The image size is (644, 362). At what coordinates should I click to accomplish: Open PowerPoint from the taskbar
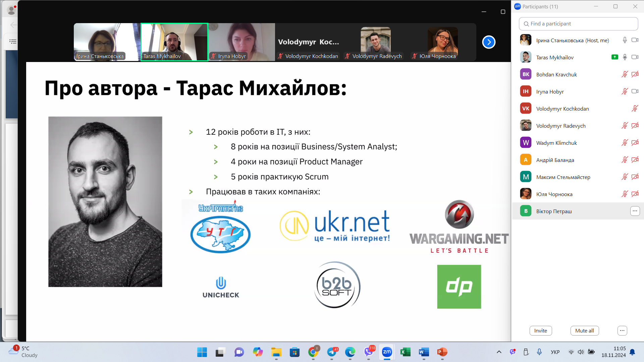click(442, 352)
